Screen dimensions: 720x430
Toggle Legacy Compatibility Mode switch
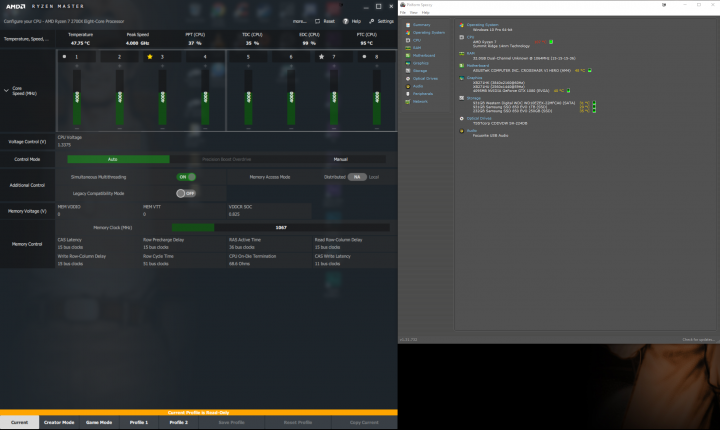(x=186, y=193)
